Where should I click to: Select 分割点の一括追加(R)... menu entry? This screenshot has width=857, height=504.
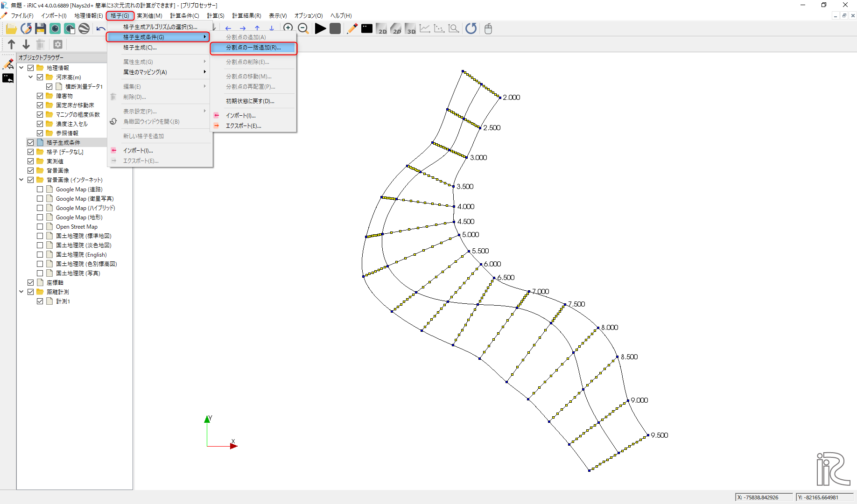tap(253, 48)
